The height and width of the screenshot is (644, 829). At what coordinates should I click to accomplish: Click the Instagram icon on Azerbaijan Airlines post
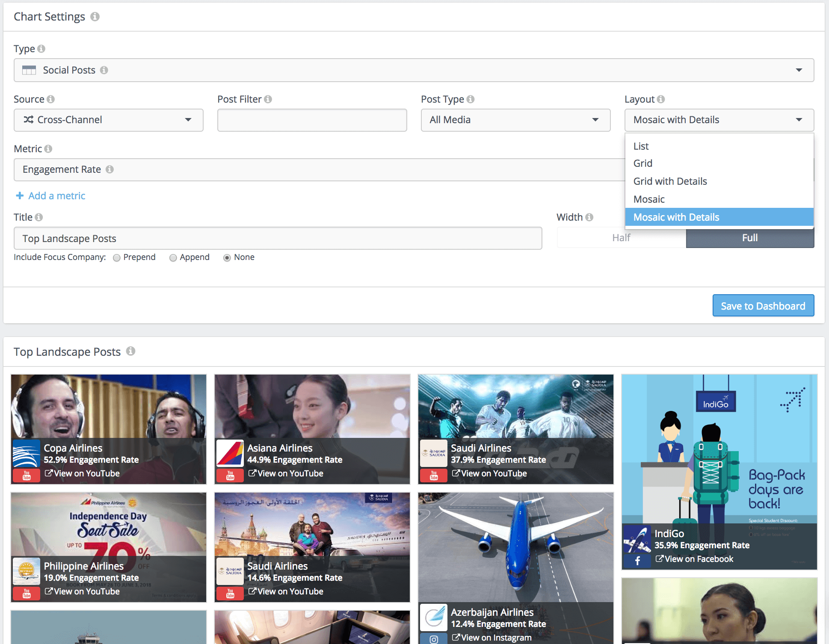coord(434,639)
